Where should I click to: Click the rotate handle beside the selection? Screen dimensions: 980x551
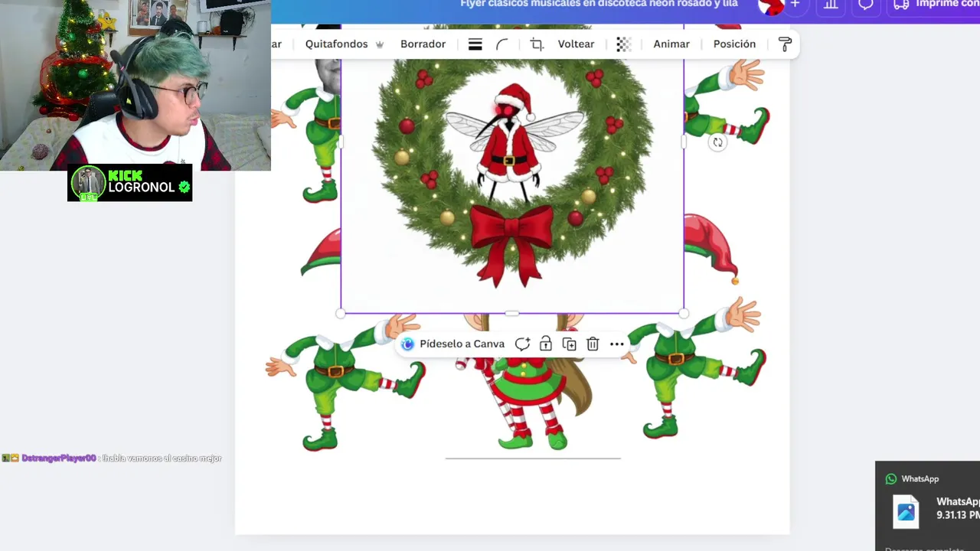pos(717,142)
